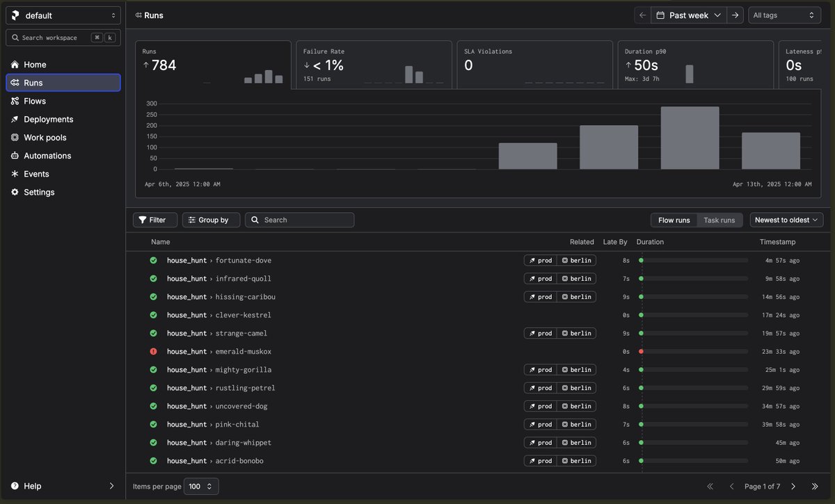Open the SLA Violations card
This screenshot has height=504, width=835.
535,65
